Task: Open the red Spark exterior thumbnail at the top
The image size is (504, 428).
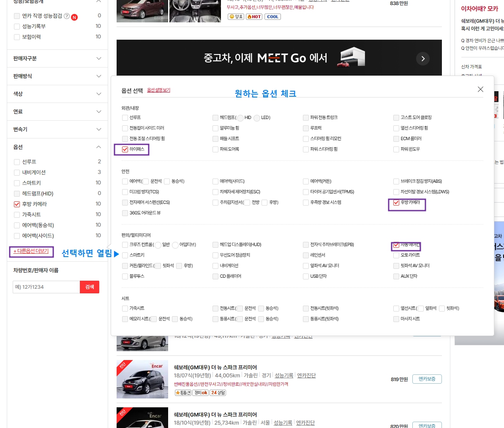Action: tap(142, 11)
